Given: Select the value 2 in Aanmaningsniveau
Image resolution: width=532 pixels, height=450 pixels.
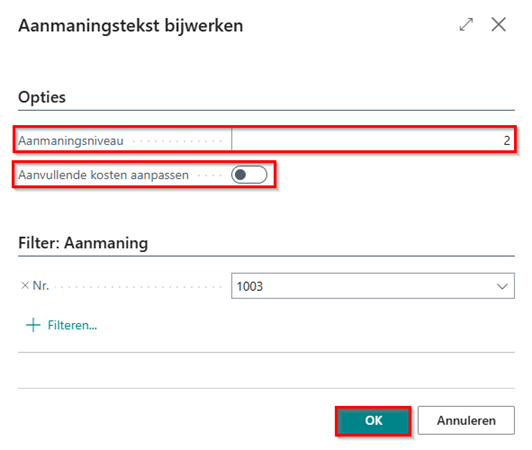Looking at the screenshot, I should tap(507, 140).
